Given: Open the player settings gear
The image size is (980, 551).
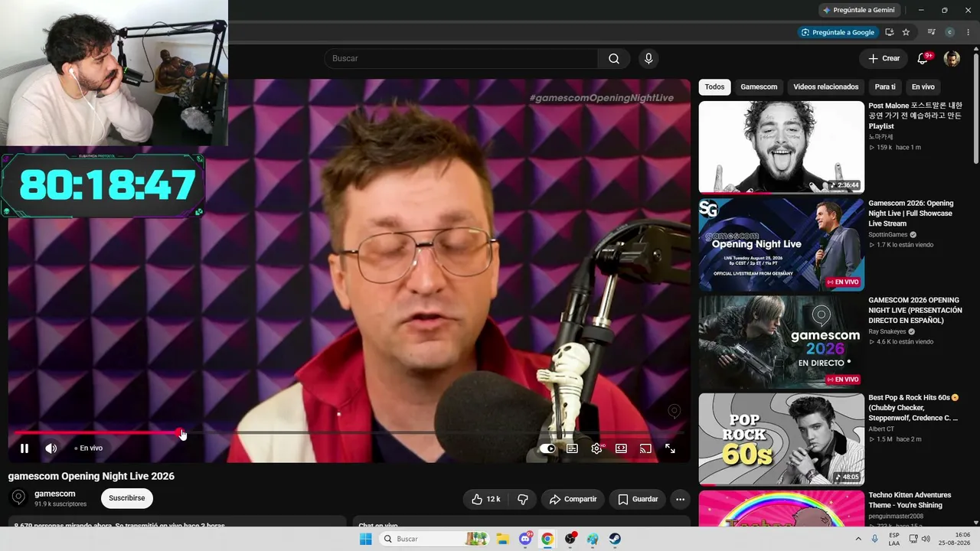Looking at the screenshot, I should 596,448.
